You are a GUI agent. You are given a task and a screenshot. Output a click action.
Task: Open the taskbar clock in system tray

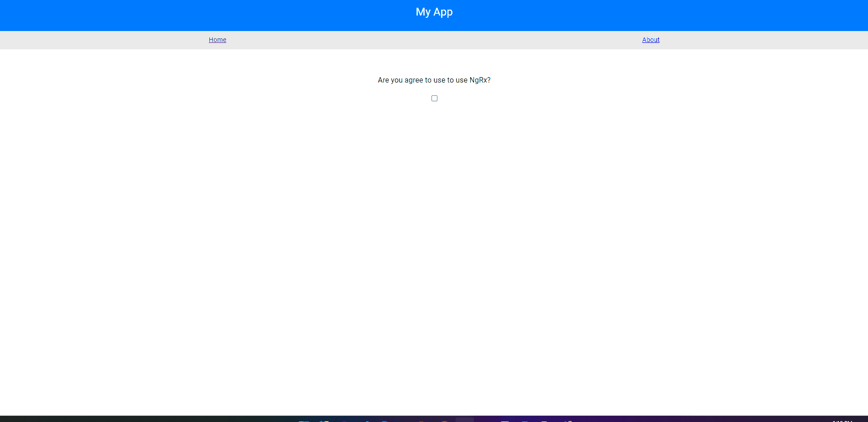point(842,420)
